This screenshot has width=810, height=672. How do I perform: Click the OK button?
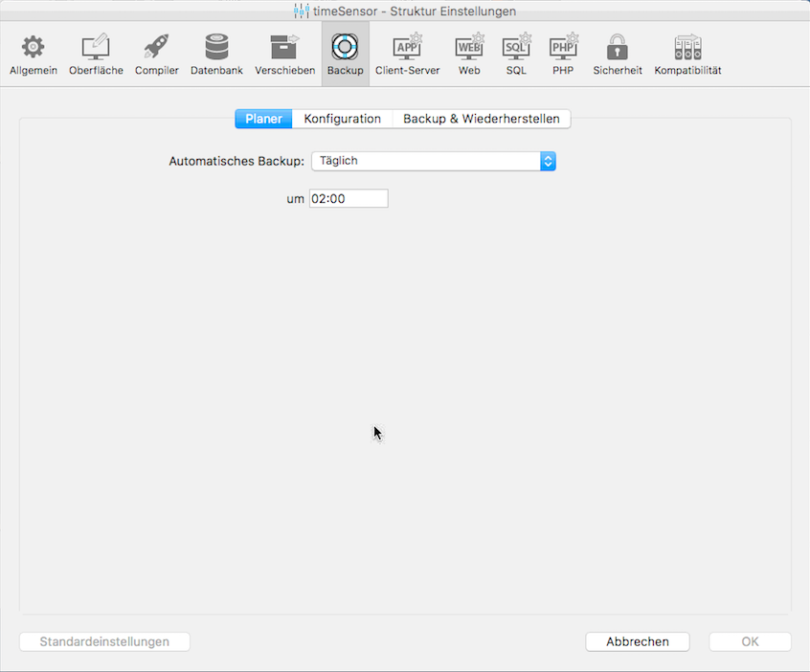click(750, 641)
